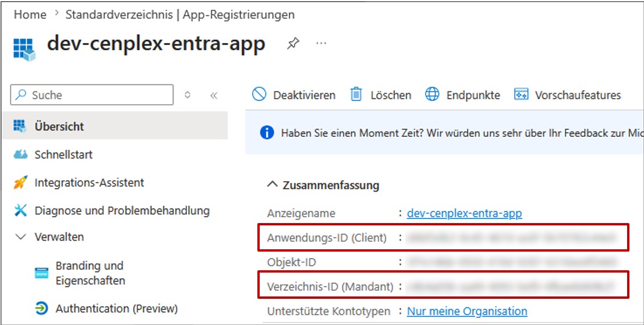Click the feedback banner text 'Haben Sie einen Moment Zeit?'
The width and height of the screenshot is (644, 325).
click(x=352, y=133)
